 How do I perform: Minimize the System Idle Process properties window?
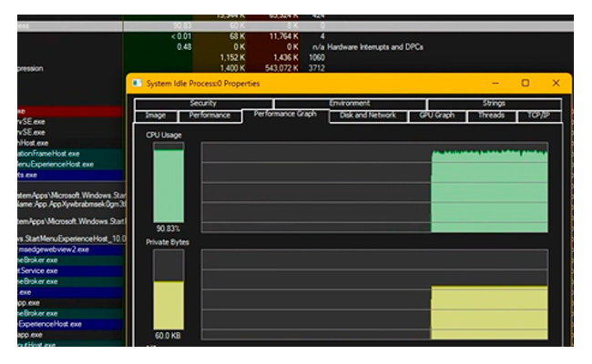[x=495, y=83]
